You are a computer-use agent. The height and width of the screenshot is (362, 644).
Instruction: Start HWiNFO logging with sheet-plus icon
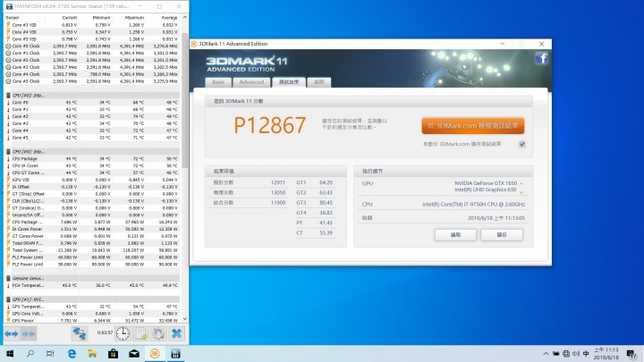coord(141,333)
